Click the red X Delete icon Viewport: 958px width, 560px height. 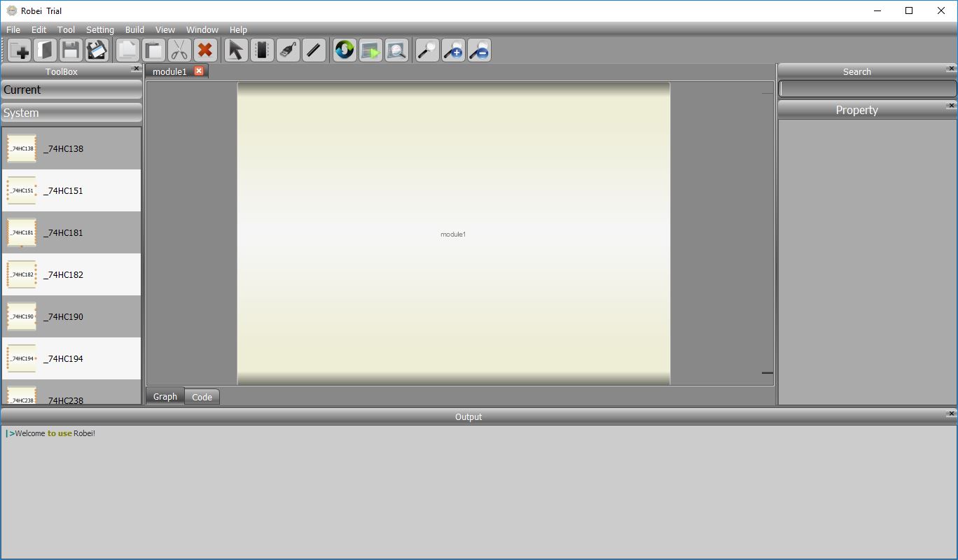tap(205, 50)
